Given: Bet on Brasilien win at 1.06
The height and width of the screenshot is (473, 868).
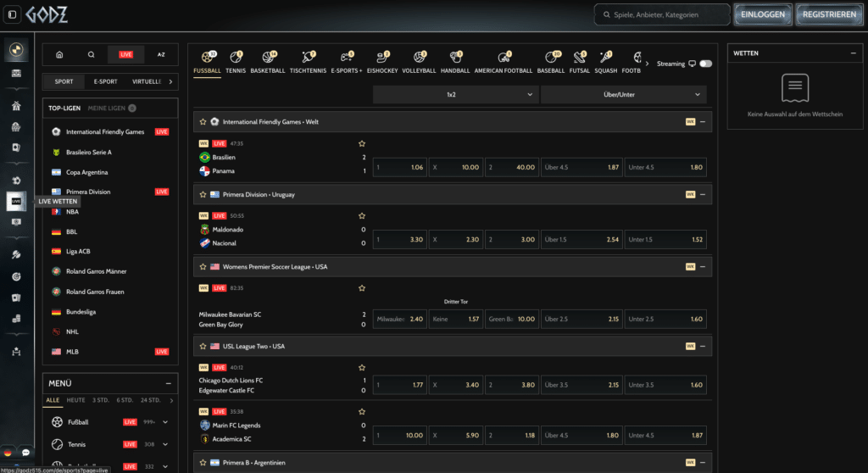Looking at the screenshot, I should coord(400,167).
